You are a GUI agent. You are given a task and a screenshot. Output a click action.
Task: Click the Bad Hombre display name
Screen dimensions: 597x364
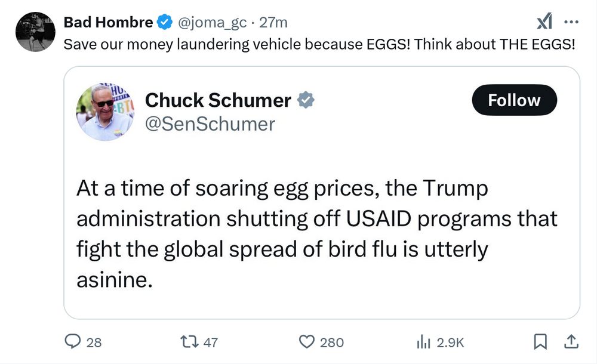tap(108, 23)
